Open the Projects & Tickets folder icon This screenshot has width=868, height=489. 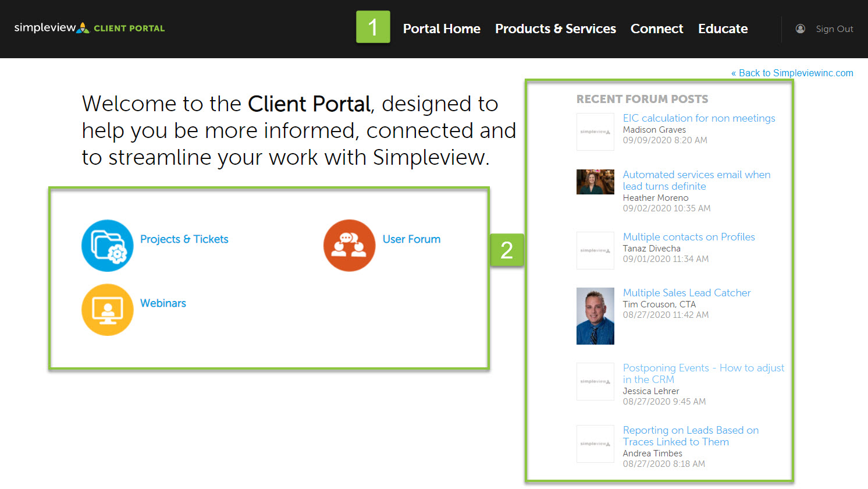click(x=108, y=246)
